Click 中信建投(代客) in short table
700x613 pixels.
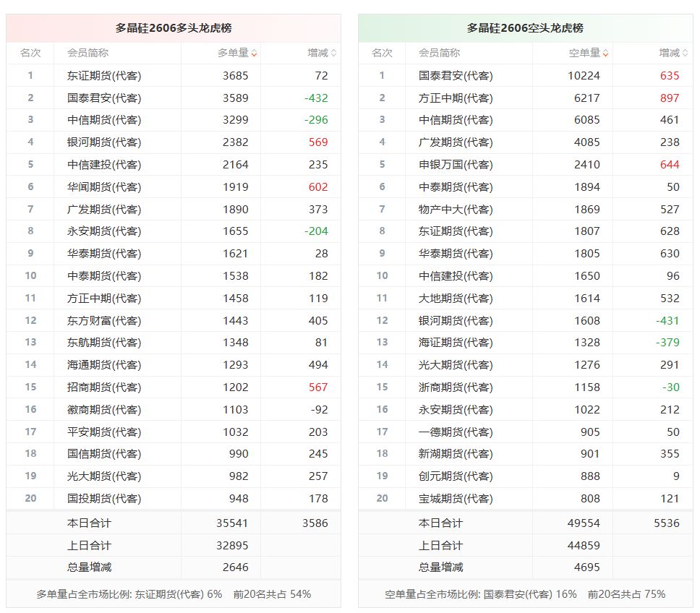click(456, 275)
